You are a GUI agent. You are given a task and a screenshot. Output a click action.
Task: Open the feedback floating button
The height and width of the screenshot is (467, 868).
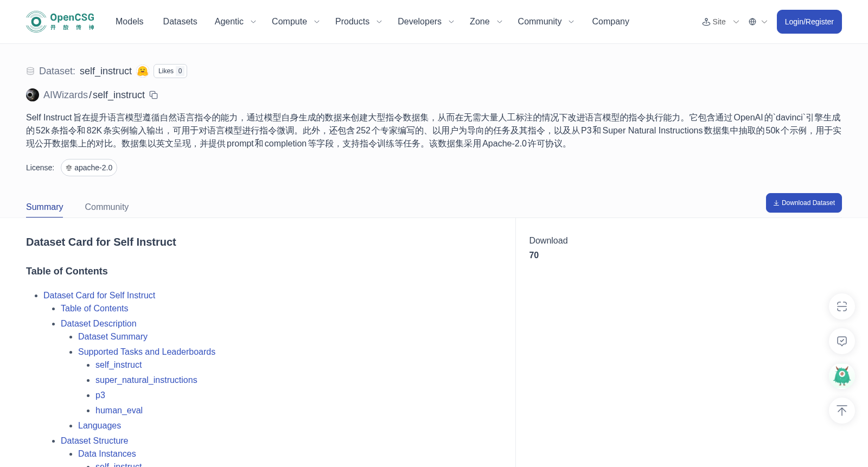pyautogui.click(x=842, y=341)
